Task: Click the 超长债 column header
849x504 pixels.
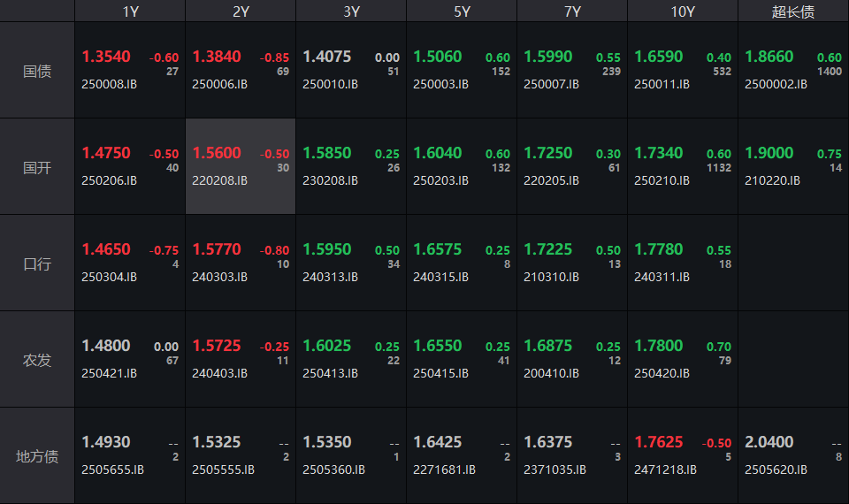Action: 792,11
